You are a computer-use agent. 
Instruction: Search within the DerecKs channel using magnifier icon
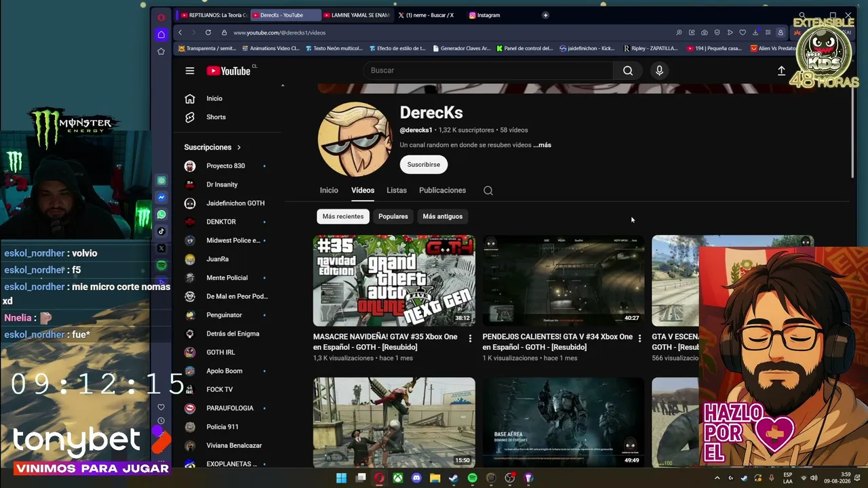(488, 190)
